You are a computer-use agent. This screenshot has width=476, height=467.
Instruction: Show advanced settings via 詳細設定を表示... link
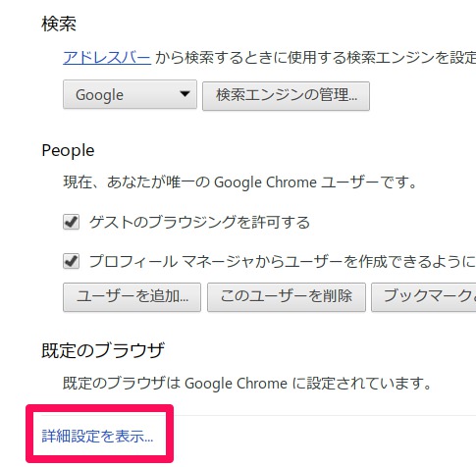click(97, 437)
